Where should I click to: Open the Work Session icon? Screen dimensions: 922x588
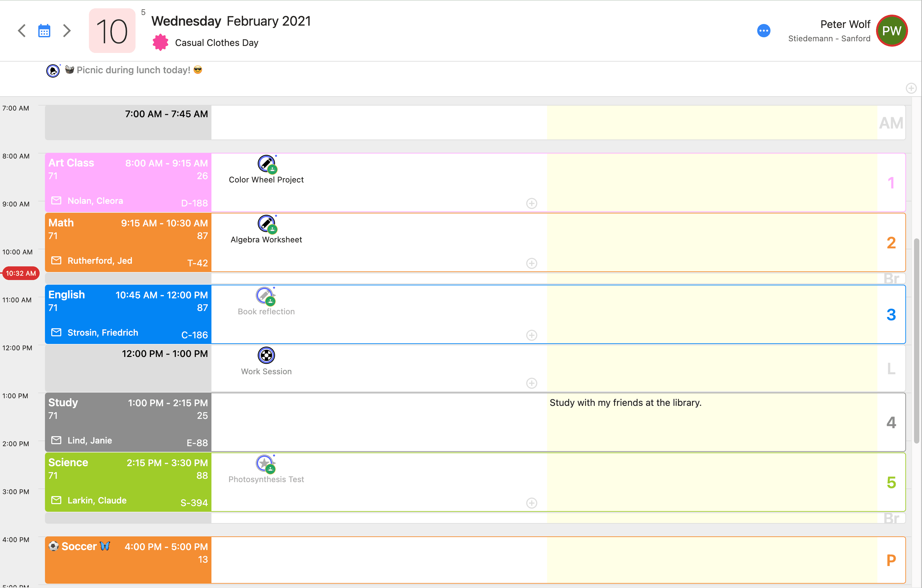pos(266,355)
